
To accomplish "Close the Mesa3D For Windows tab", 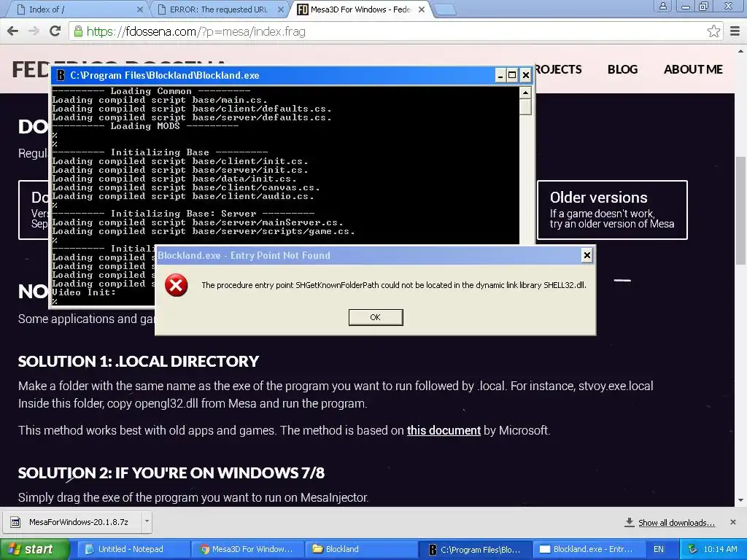I will point(422,9).
